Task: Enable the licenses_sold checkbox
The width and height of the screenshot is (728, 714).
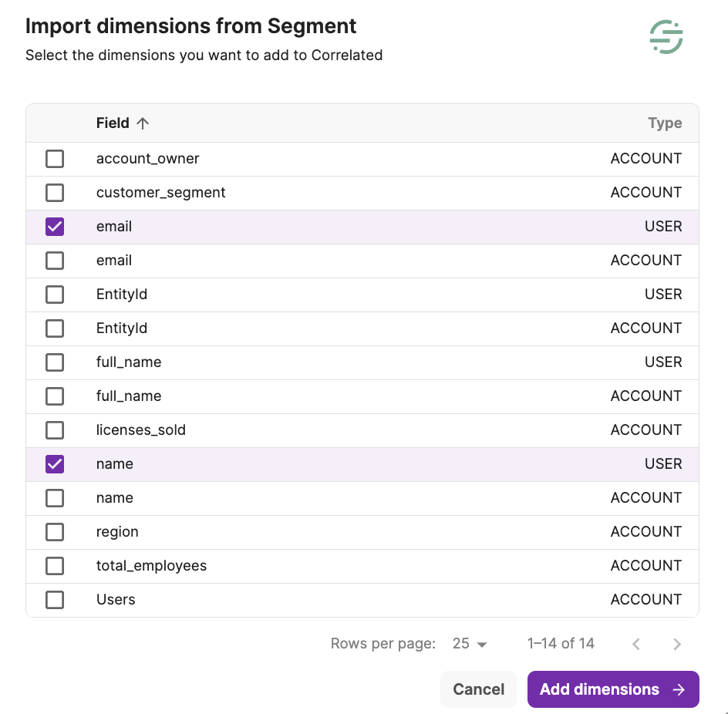Action: pyautogui.click(x=55, y=430)
